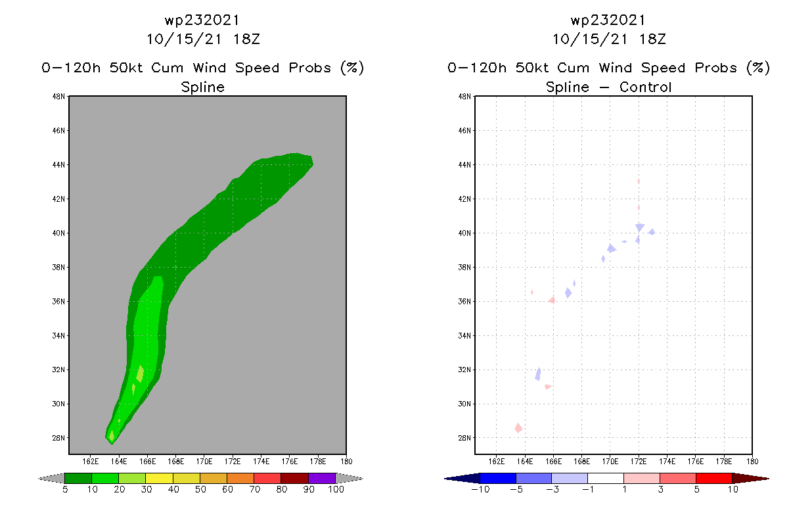
Task: Click the yellow-green probability core near 32N 166E
Action: 140,374
